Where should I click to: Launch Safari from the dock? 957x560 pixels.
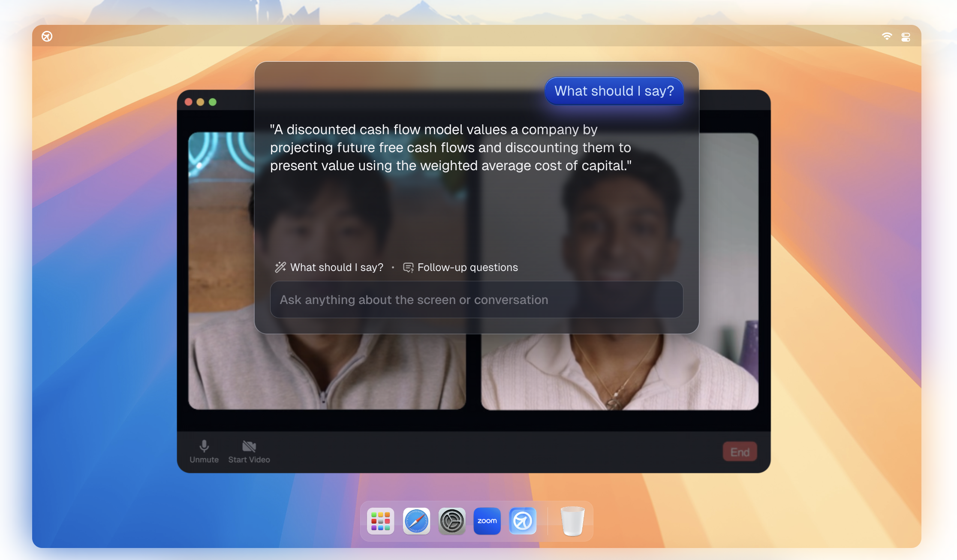(x=416, y=521)
